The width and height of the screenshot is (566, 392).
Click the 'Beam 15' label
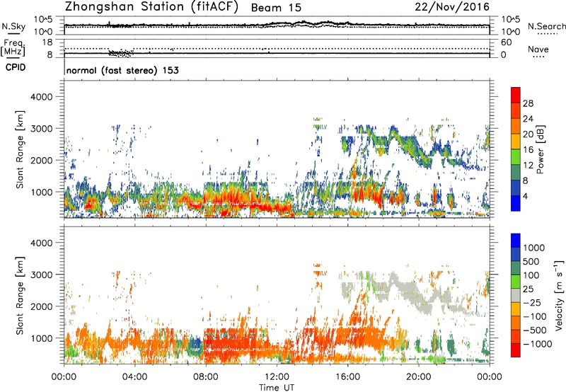[276, 8]
